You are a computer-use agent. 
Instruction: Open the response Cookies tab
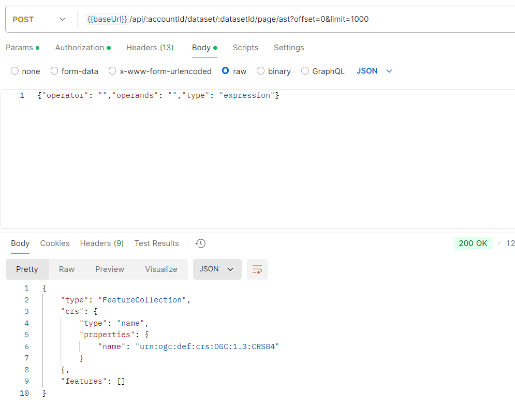[x=55, y=243]
